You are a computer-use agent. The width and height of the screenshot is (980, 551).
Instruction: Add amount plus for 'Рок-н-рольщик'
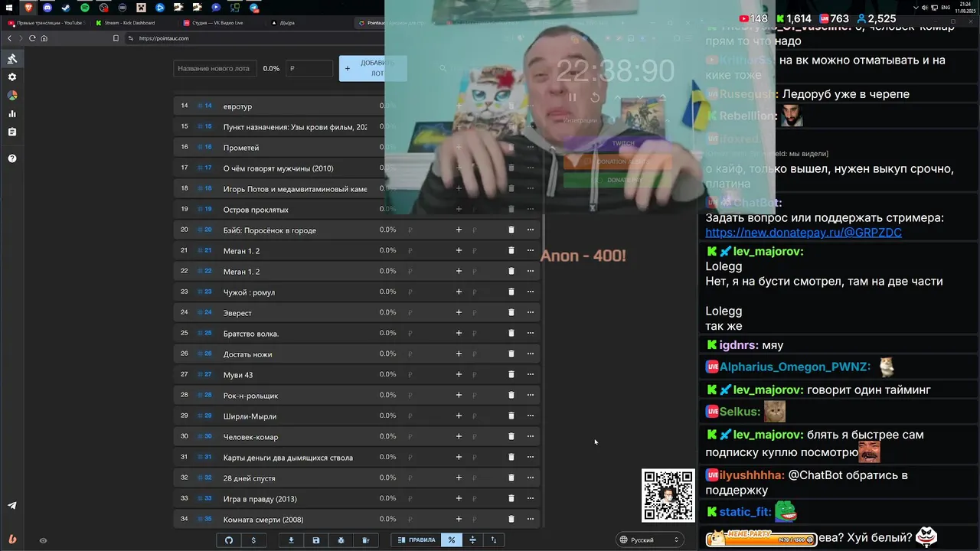point(459,395)
